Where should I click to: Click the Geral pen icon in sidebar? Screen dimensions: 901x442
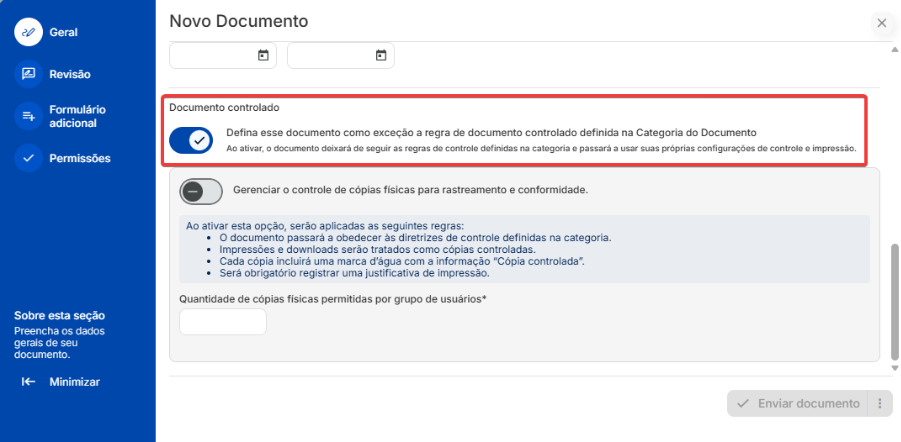pos(28,32)
